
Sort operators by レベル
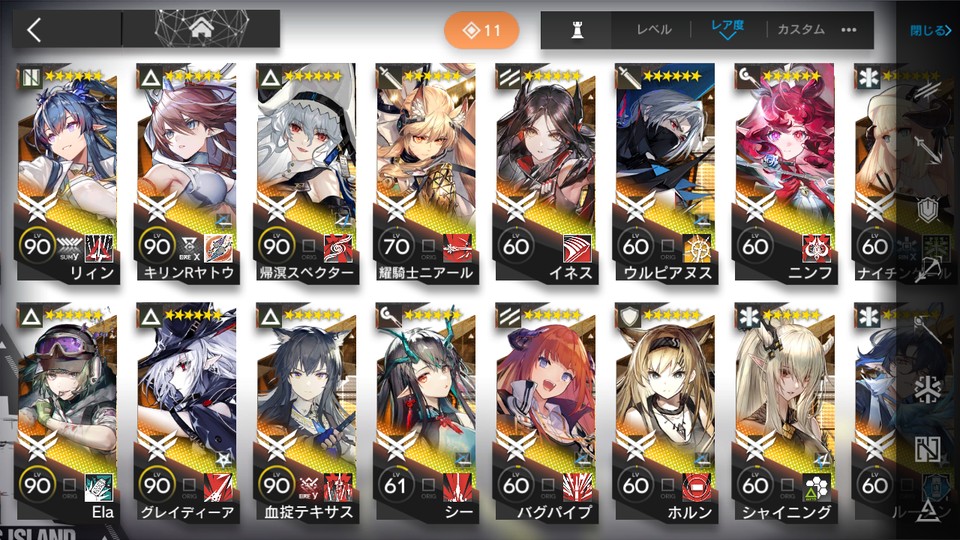pos(654,29)
